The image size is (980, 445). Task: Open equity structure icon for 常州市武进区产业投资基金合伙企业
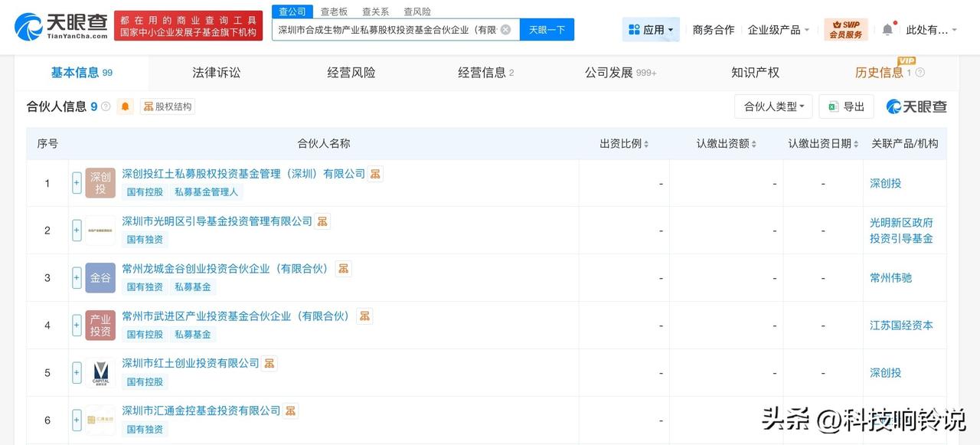point(364,316)
